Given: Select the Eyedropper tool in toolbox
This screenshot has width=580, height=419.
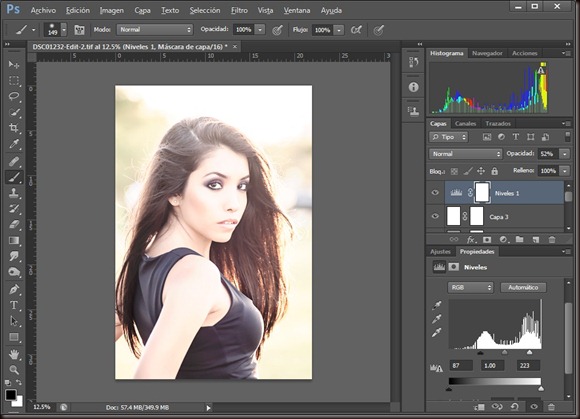Looking at the screenshot, I should pos(14,144).
